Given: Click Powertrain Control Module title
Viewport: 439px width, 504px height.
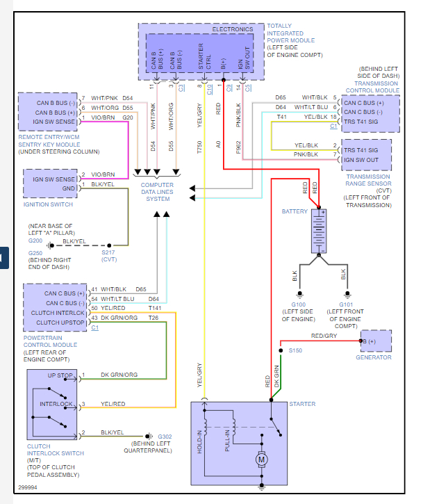Looking at the screenshot, I should click(50, 341).
